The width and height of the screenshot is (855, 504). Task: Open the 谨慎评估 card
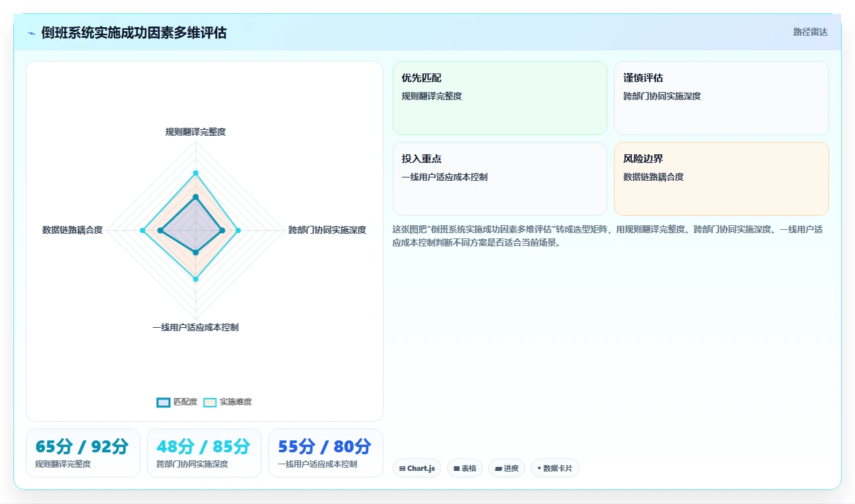point(721,98)
